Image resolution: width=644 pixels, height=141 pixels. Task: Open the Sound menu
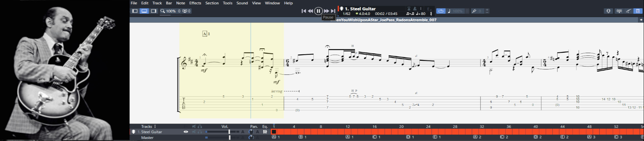pyautogui.click(x=242, y=3)
